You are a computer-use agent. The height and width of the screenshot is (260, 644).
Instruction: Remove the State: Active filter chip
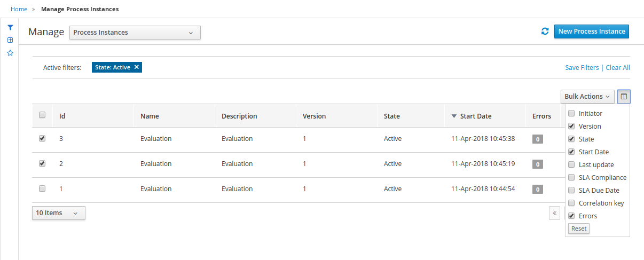(x=137, y=67)
